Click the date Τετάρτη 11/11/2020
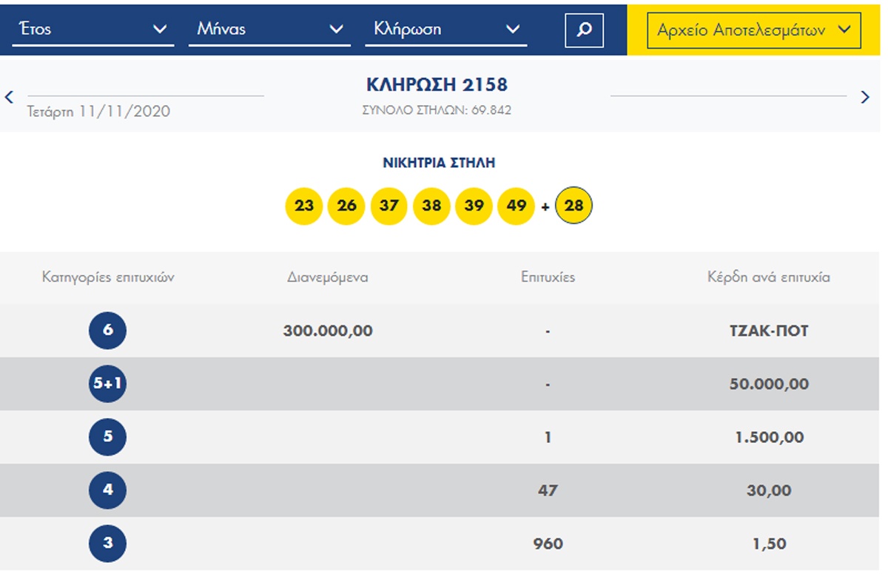The image size is (888, 588). (x=98, y=112)
